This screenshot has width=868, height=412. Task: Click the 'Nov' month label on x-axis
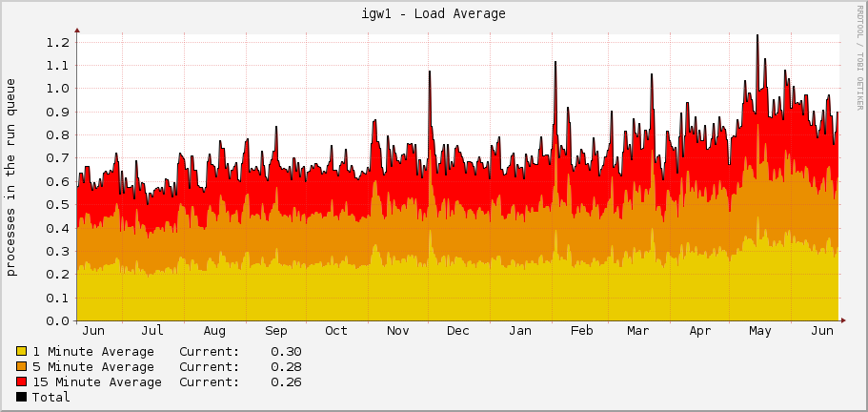click(x=397, y=331)
